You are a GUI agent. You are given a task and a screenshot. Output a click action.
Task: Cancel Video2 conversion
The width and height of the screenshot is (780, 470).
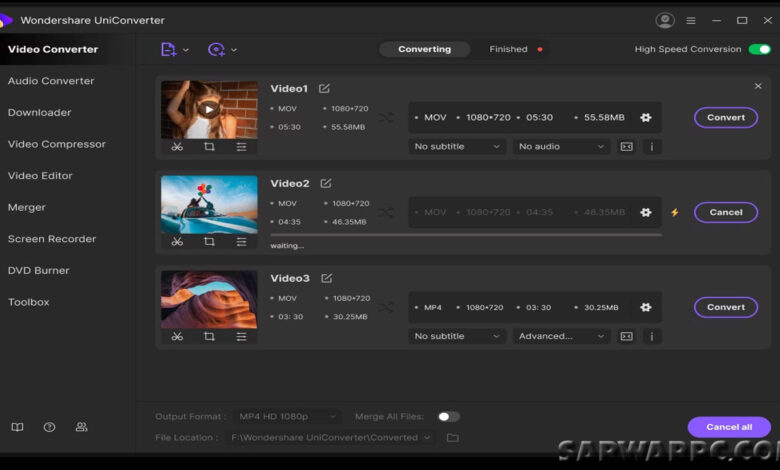726,212
